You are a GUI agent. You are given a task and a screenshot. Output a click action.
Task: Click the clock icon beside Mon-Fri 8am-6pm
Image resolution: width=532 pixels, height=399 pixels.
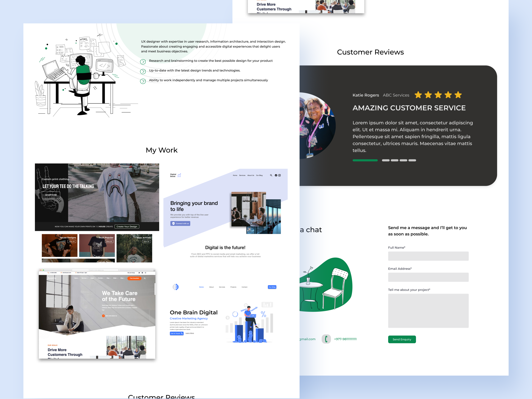click(76, 273)
